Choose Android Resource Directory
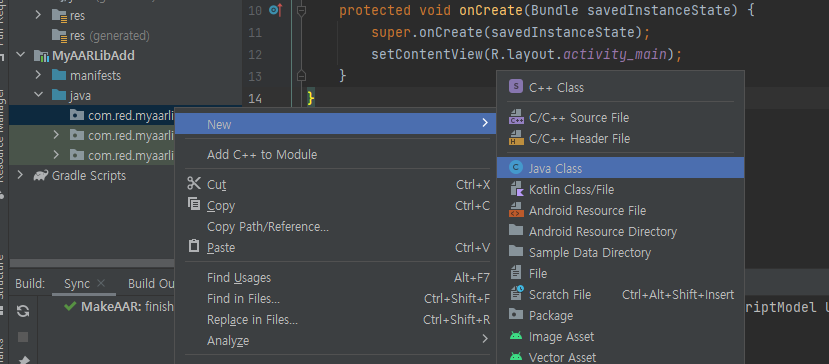Viewport: 829px width, 364px height. coord(621,231)
